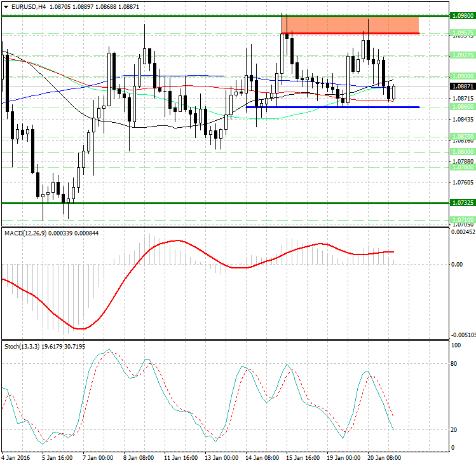Select the thick green line at 1.07325
The height and width of the screenshot is (465, 476).
pos(191,203)
